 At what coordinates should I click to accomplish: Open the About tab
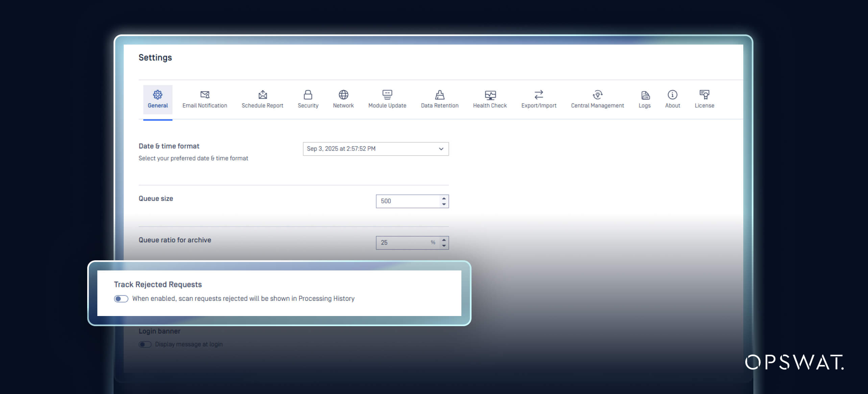click(x=672, y=95)
